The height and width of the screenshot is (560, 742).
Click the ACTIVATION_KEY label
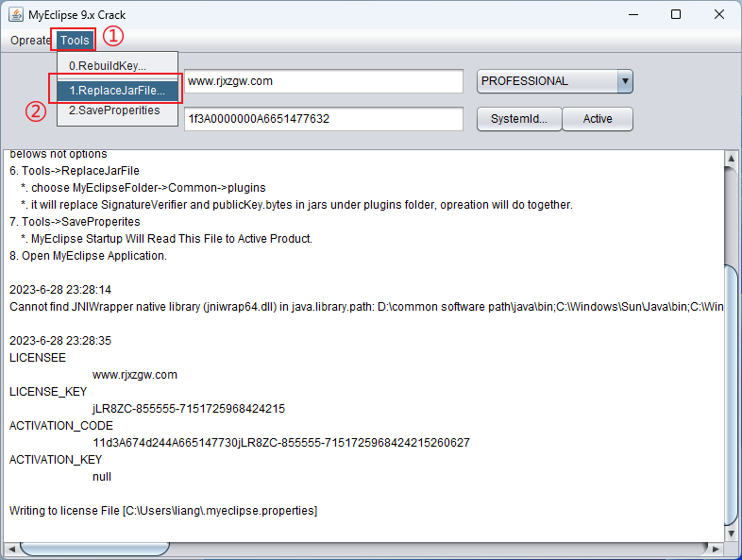coord(56,460)
